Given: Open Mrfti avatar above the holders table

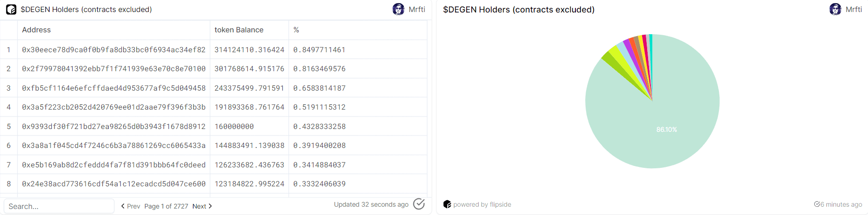Looking at the screenshot, I should click(398, 9).
